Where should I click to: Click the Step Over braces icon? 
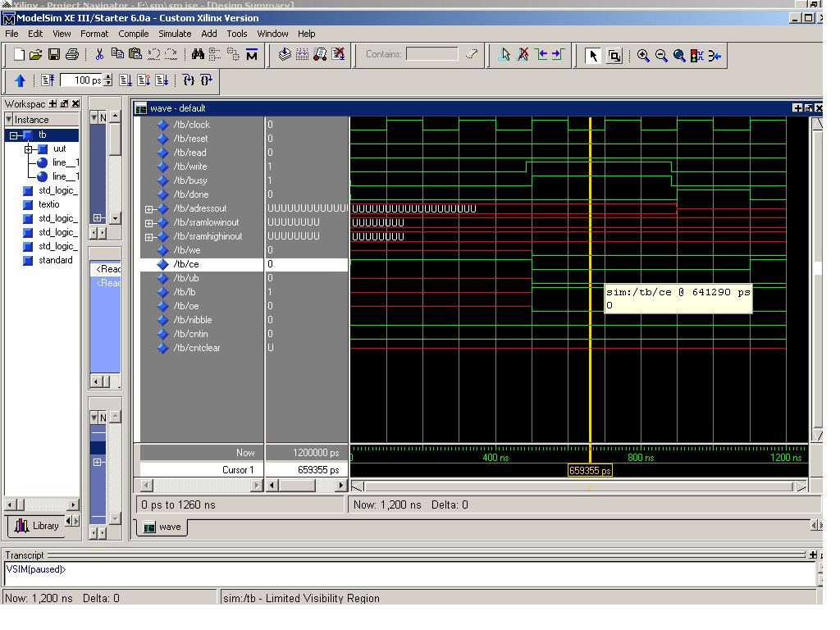(x=206, y=80)
